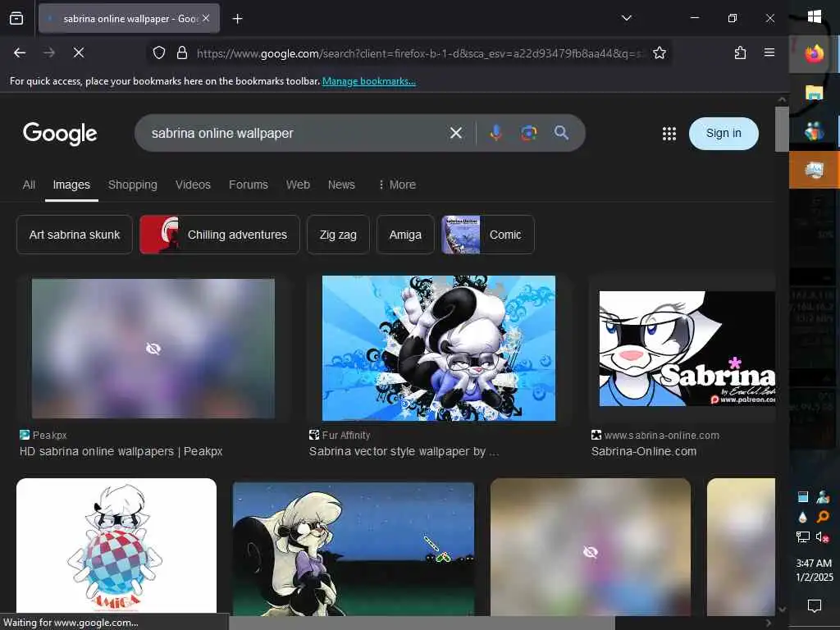The width and height of the screenshot is (840, 630).
Task: Open the night sky Sabrina image
Action: coord(354,549)
